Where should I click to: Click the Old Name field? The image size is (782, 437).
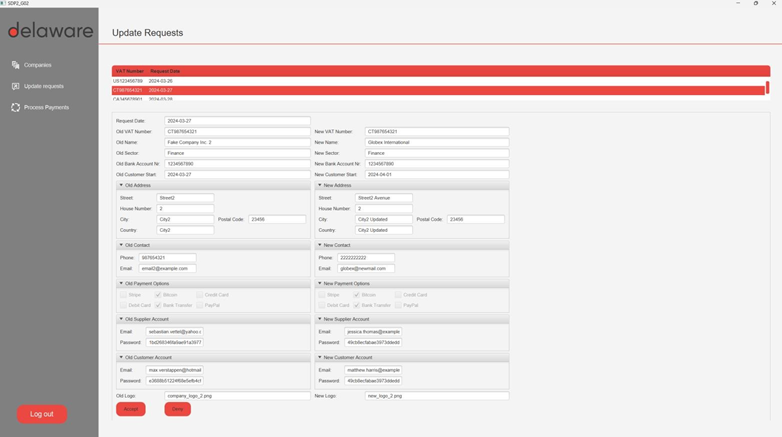[x=237, y=142]
